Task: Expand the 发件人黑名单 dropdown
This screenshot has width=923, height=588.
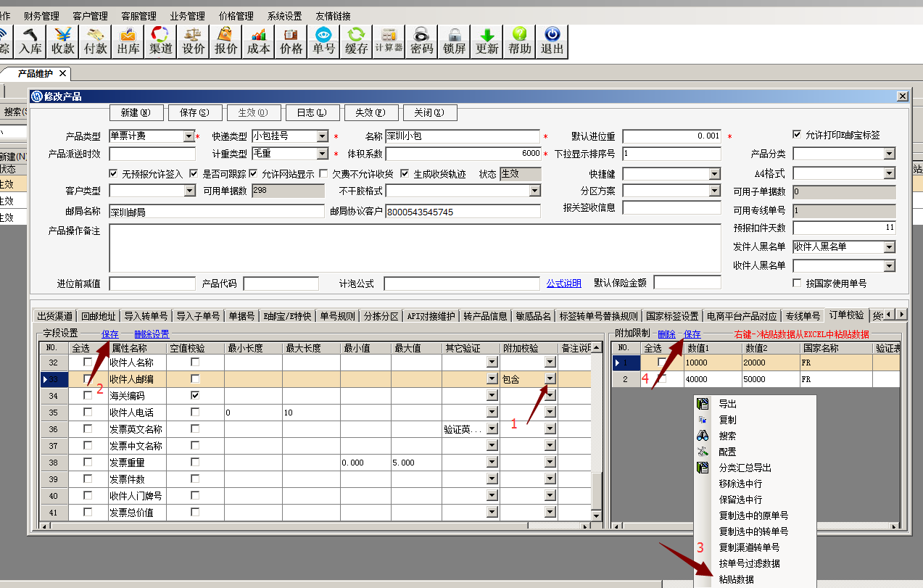Action: pyautogui.click(x=889, y=247)
